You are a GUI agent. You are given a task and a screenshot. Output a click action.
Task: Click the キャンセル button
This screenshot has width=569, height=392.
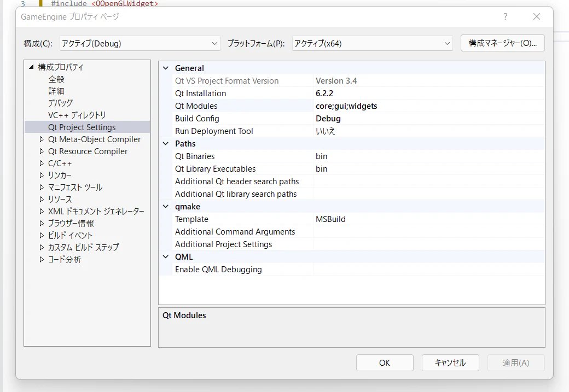[x=450, y=362]
